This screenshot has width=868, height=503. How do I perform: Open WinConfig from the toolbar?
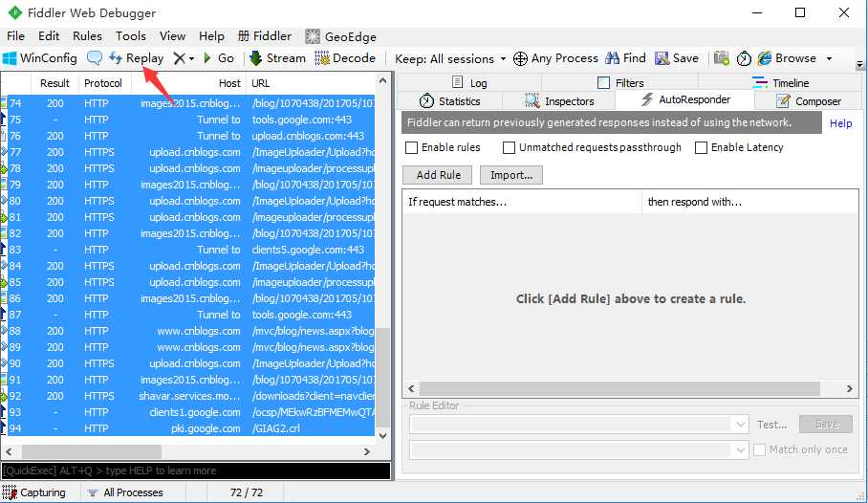(40, 58)
